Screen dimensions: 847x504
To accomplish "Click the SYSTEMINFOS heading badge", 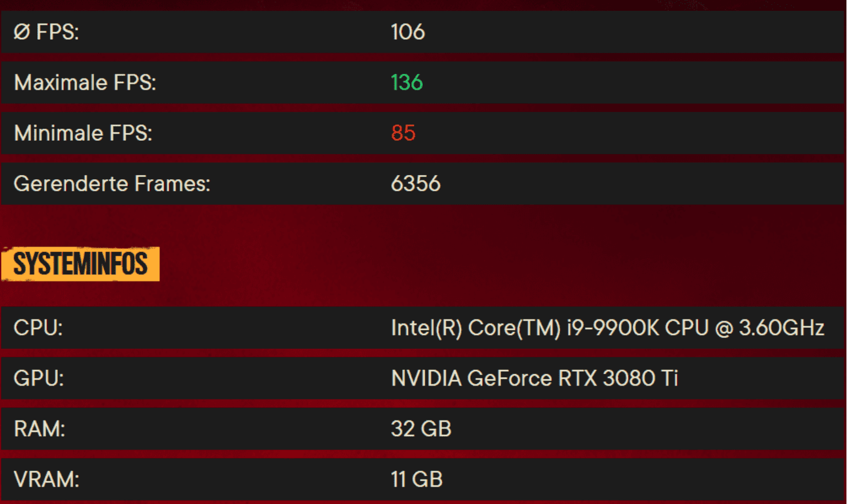I will click(80, 263).
